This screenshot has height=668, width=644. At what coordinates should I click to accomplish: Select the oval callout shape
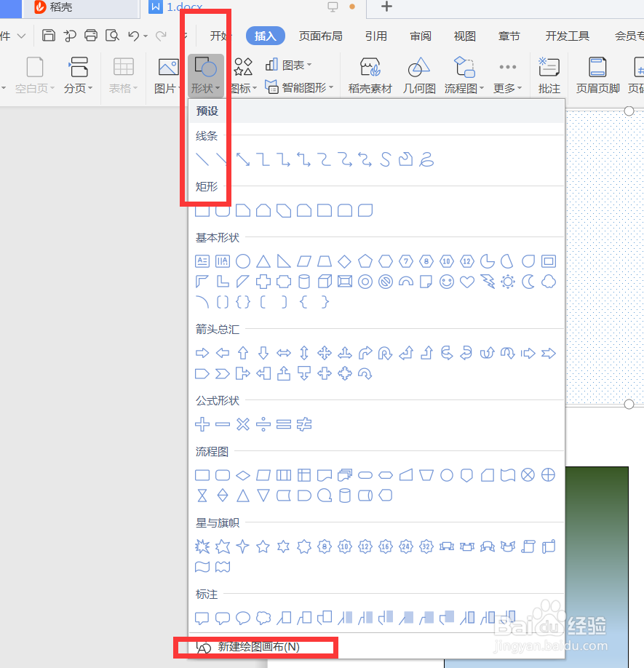coord(243,619)
